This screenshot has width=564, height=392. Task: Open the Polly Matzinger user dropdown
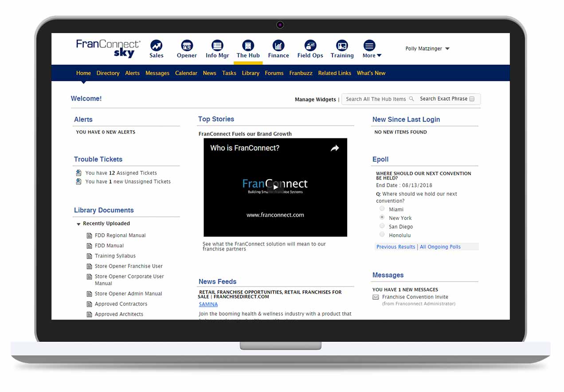[x=427, y=49]
